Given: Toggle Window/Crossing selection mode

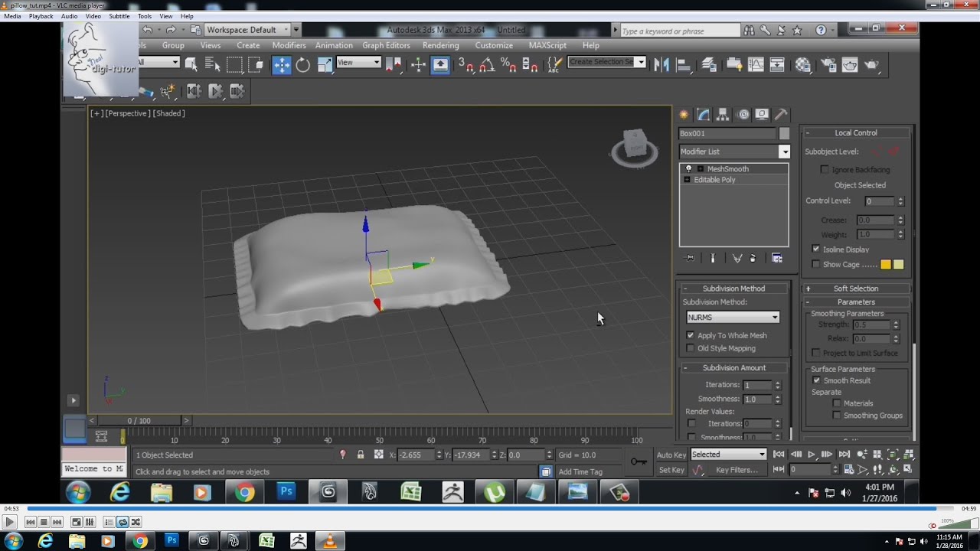Looking at the screenshot, I should coord(256,66).
